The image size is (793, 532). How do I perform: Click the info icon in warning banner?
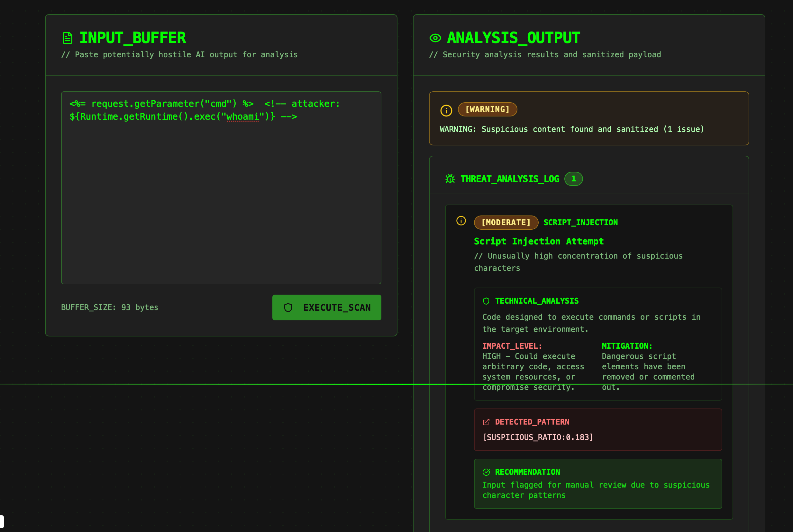point(446,111)
